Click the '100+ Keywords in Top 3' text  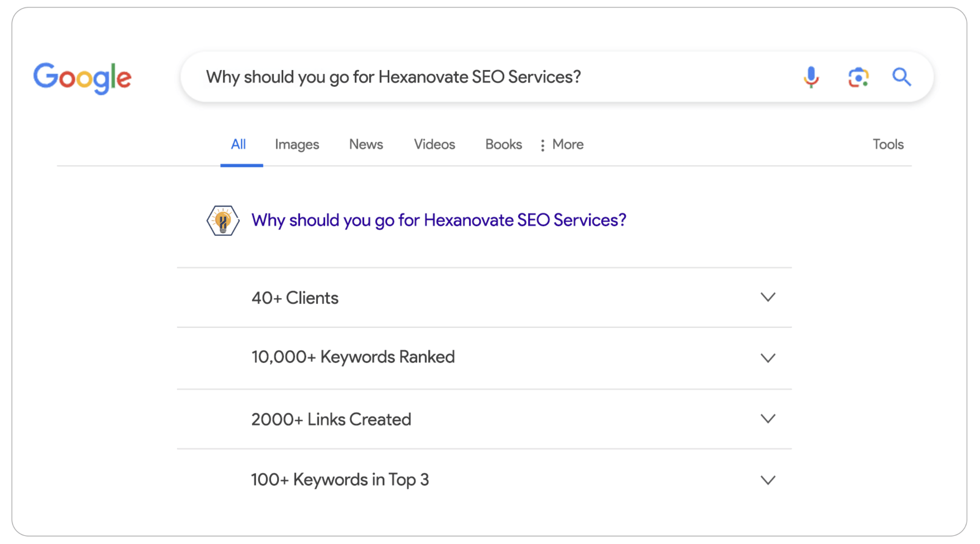coord(340,480)
